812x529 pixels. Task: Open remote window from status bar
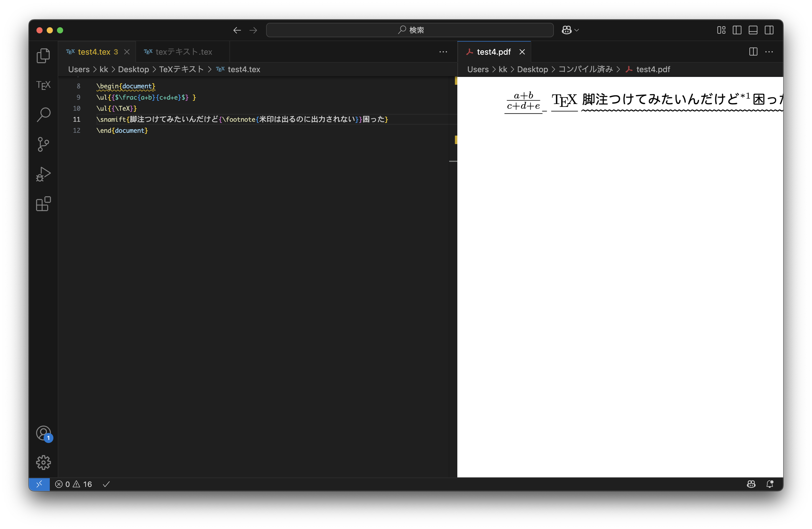click(39, 484)
